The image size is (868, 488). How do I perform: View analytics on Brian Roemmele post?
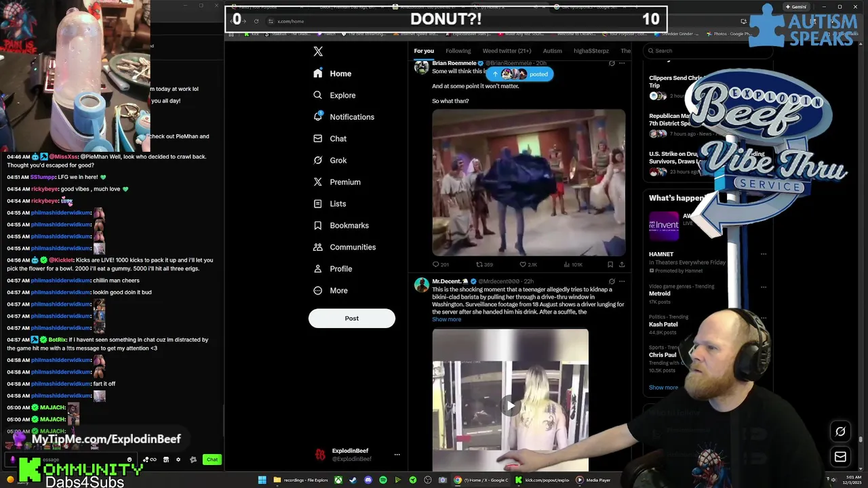pyautogui.click(x=572, y=264)
